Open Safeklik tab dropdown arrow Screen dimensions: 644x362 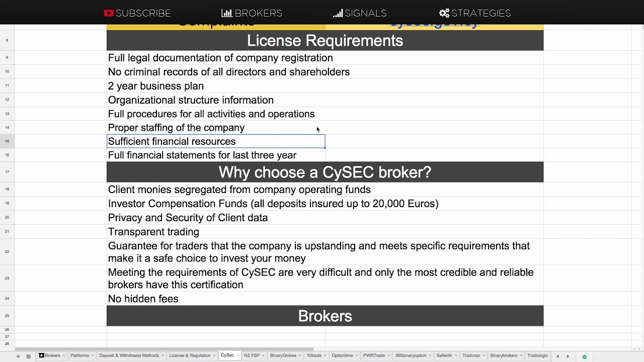(x=456, y=356)
